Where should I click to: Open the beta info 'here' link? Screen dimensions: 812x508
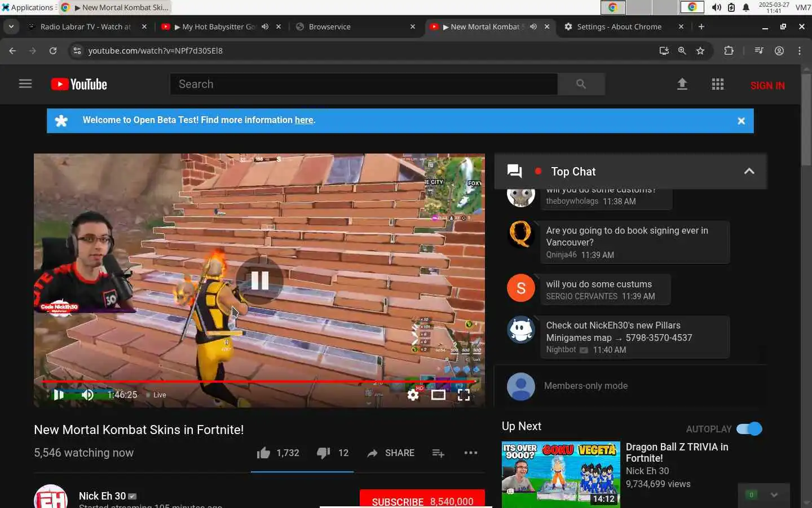click(304, 120)
